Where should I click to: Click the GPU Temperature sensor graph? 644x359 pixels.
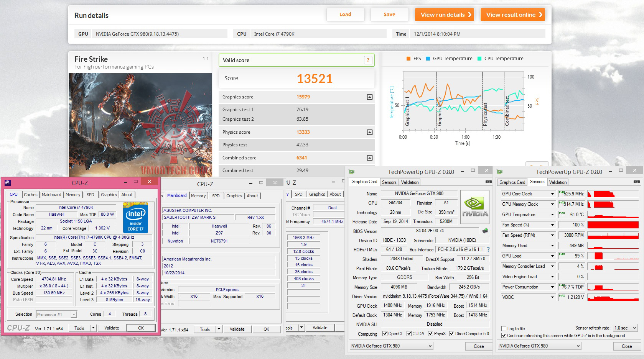point(613,215)
